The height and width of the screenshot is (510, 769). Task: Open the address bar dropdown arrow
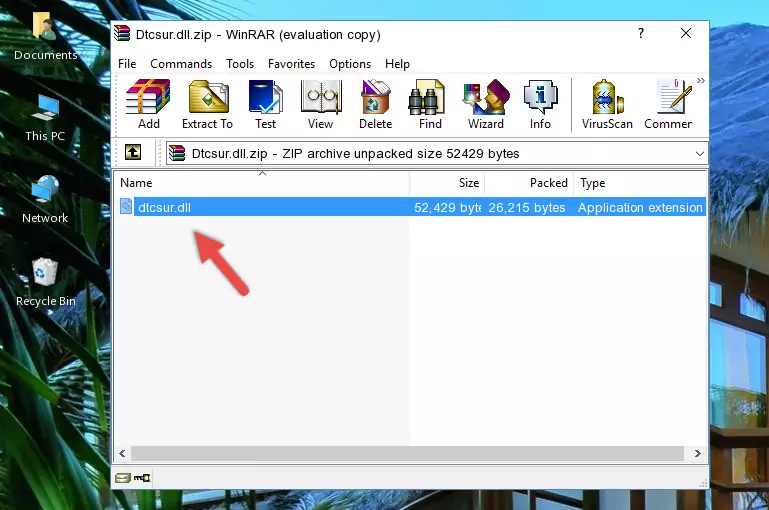pyautogui.click(x=699, y=154)
